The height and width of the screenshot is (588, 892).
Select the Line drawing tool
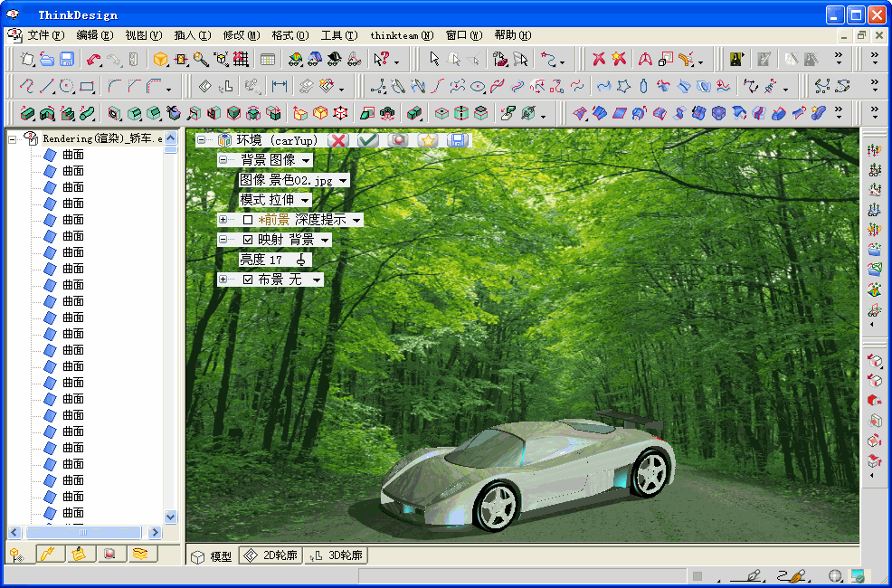pos(47,87)
